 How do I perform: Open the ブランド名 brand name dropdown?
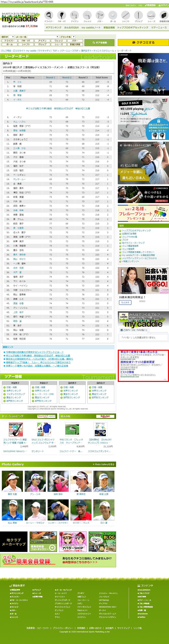[73, 37]
